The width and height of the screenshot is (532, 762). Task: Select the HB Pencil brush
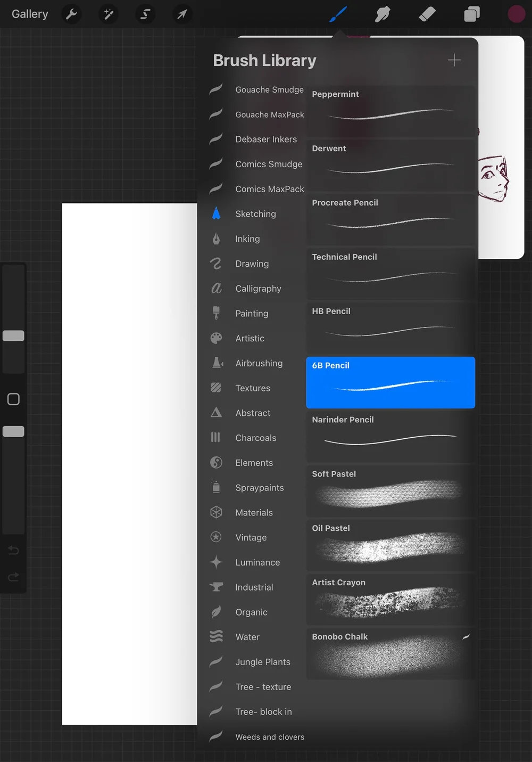(x=390, y=328)
